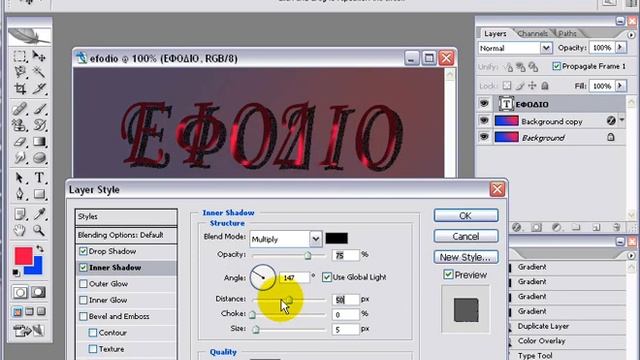This screenshot has height=360, width=640.
Task: Enable Bevel and Emboss style
Action: 83,316
